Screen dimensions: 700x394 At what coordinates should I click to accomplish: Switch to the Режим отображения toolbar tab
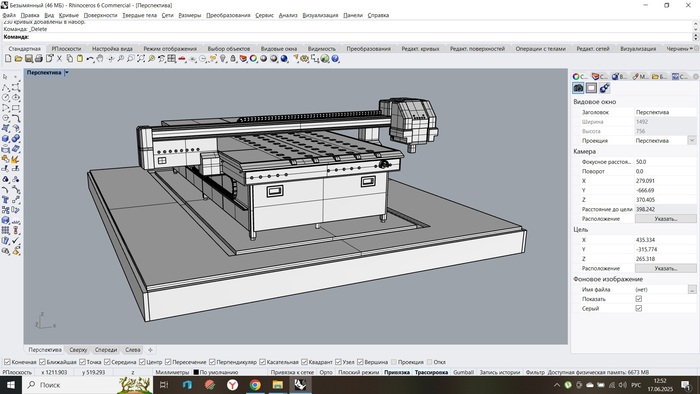[x=170, y=49]
